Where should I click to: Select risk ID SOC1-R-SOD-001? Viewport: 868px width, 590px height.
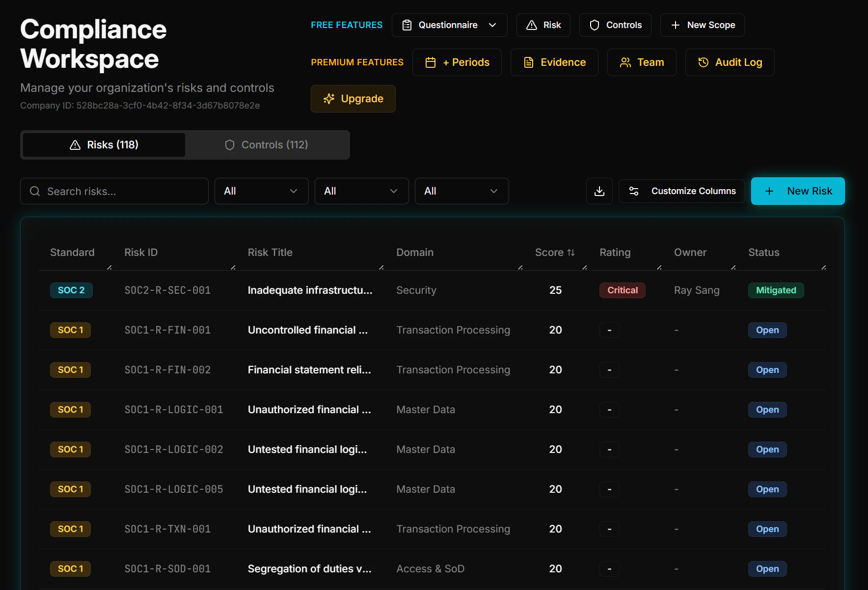point(167,569)
